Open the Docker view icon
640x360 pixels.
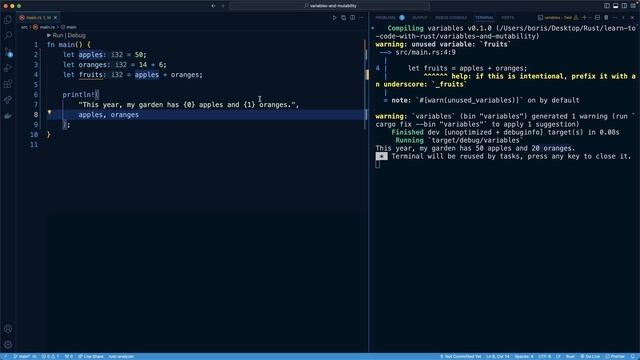(8, 116)
